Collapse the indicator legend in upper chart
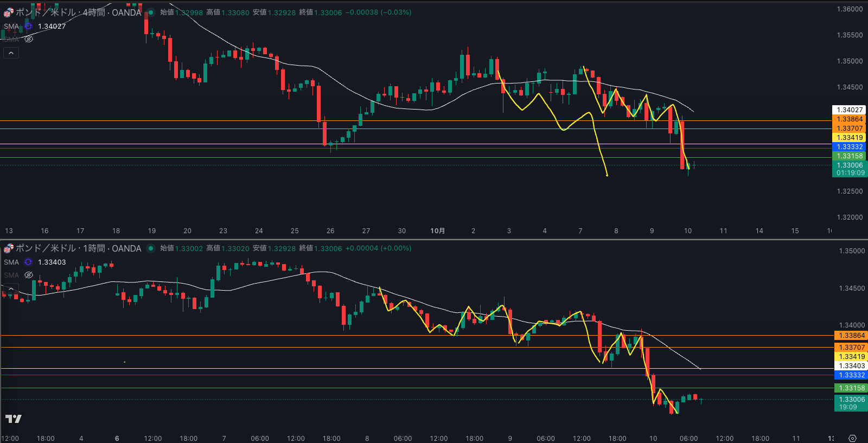This screenshot has width=868, height=443. (11, 53)
